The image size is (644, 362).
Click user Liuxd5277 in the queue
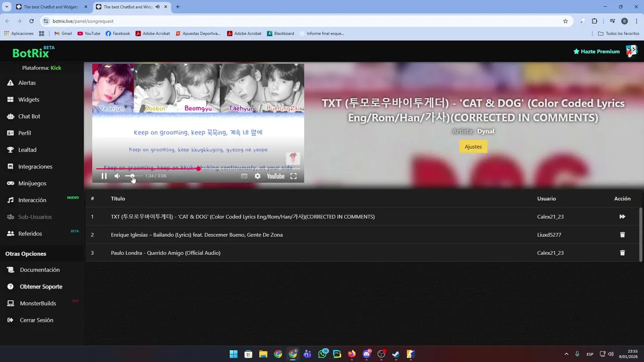point(549,235)
